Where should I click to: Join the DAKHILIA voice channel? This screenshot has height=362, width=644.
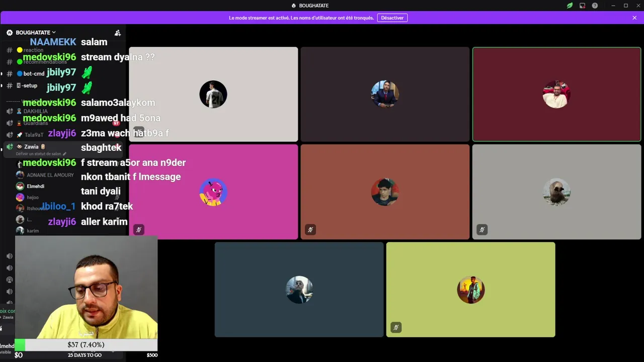[x=35, y=111]
